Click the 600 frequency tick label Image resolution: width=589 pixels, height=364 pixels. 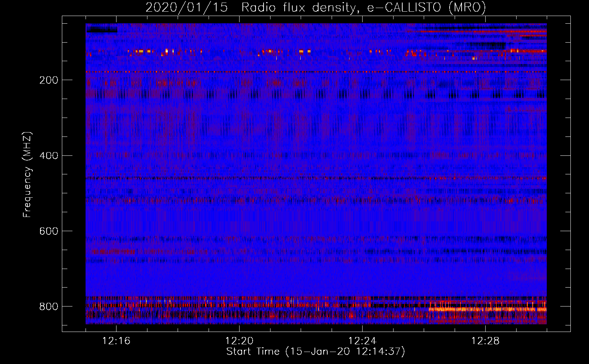click(48, 231)
